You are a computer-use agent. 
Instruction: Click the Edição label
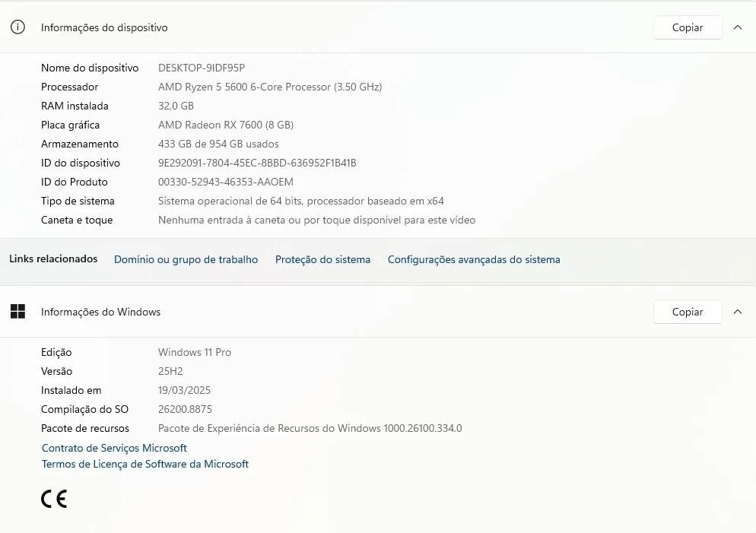tap(56, 352)
